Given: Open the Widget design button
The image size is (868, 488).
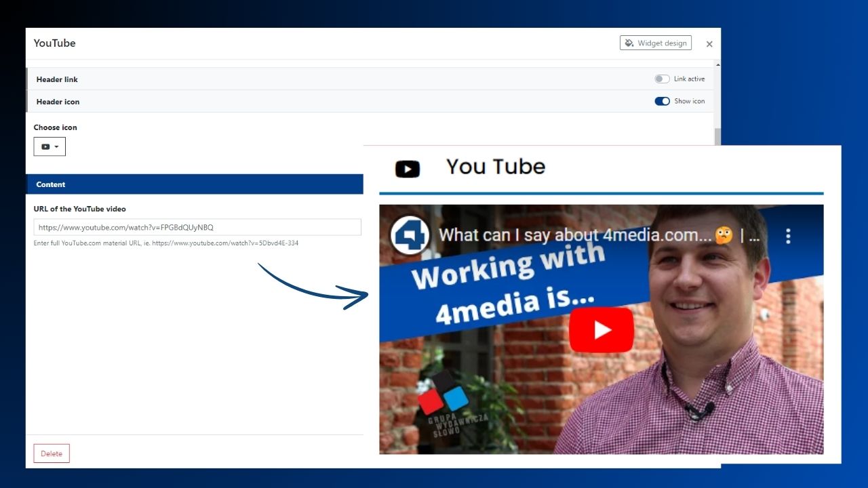Looking at the screenshot, I should click(x=655, y=43).
